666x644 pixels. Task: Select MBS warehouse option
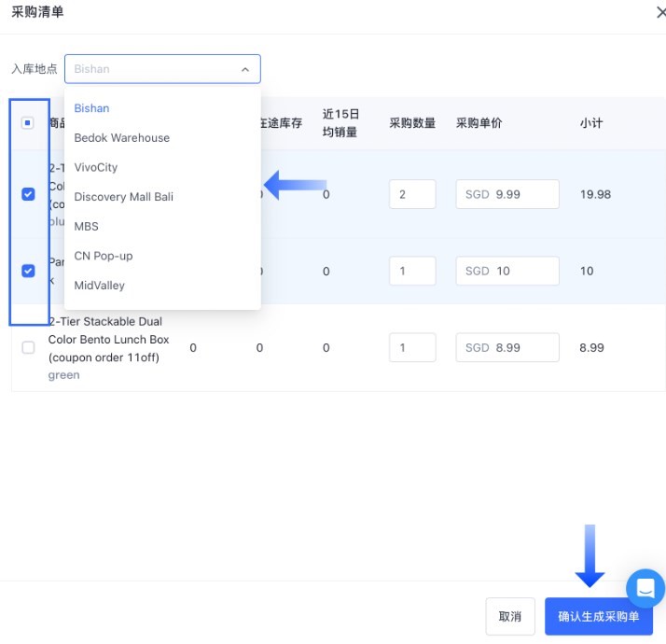click(86, 226)
